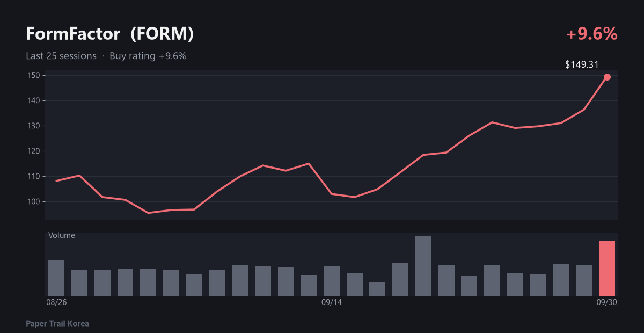Click the final price point marker dot
This screenshot has width=644, height=333.
(x=607, y=77)
